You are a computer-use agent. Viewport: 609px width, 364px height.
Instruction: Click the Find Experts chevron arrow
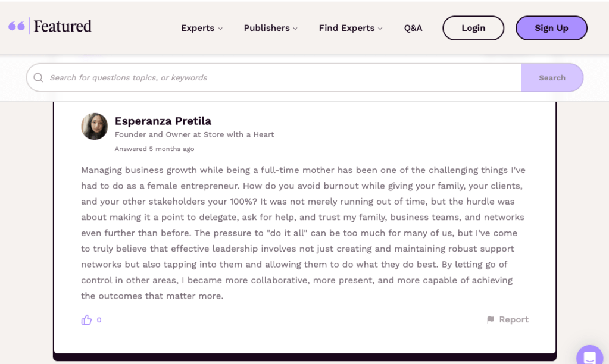tap(380, 29)
